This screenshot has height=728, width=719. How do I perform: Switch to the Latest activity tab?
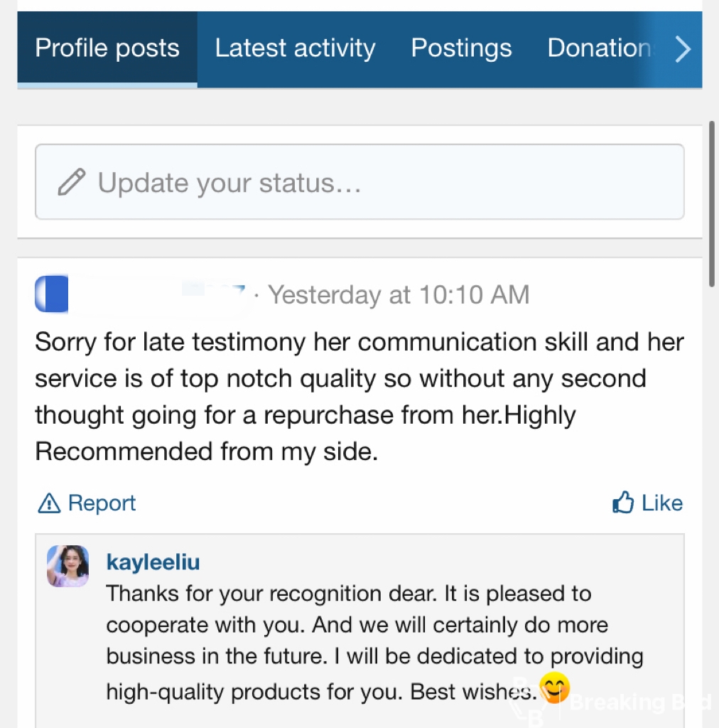click(295, 48)
